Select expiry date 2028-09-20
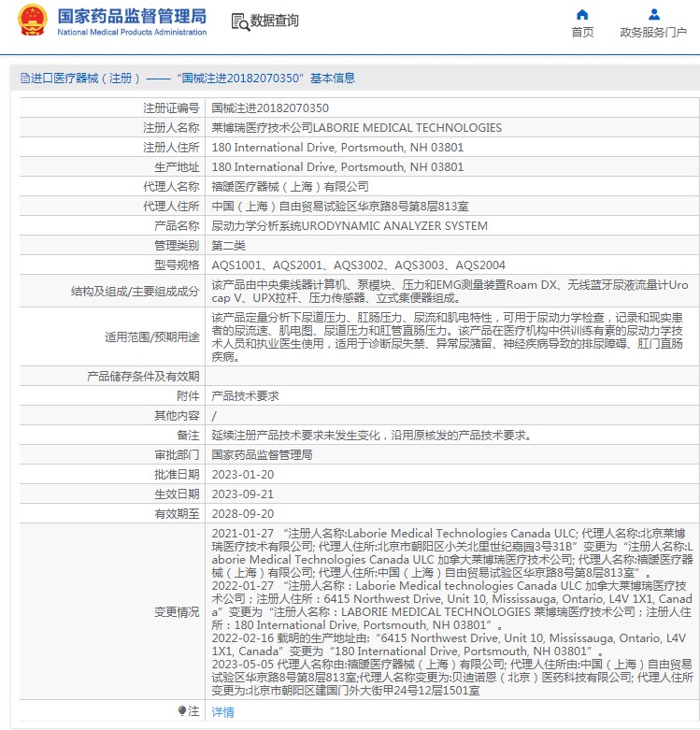 tap(242, 513)
